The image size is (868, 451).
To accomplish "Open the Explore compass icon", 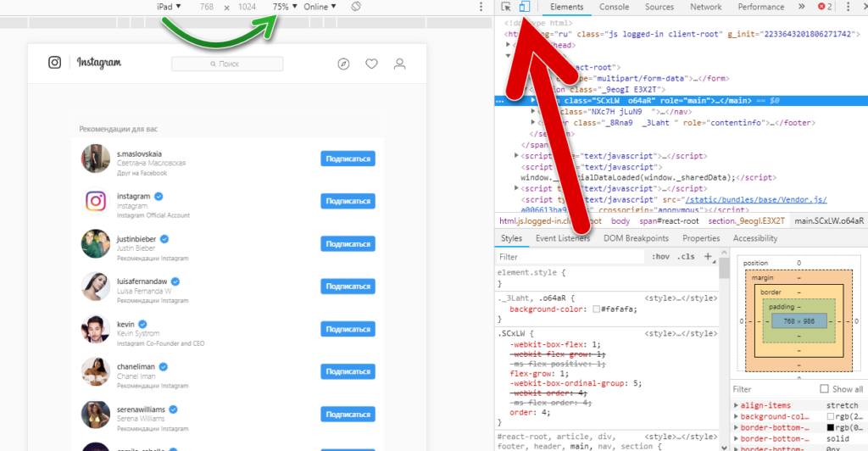I will [x=343, y=64].
